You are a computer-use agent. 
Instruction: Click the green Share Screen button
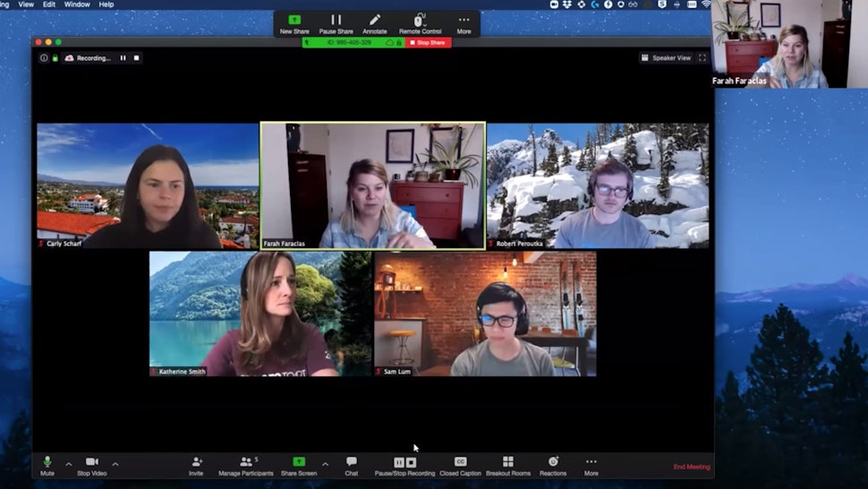pos(299,466)
